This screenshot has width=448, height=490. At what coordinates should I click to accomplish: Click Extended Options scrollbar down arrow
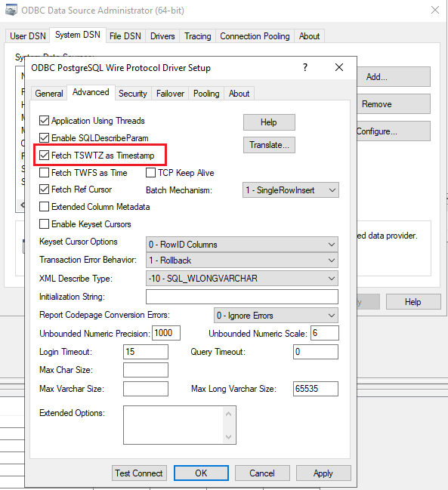pyautogui.click(x=229, y=436)
